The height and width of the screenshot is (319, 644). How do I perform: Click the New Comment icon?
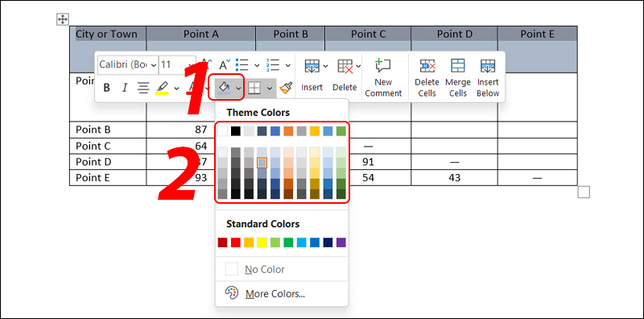383,66
